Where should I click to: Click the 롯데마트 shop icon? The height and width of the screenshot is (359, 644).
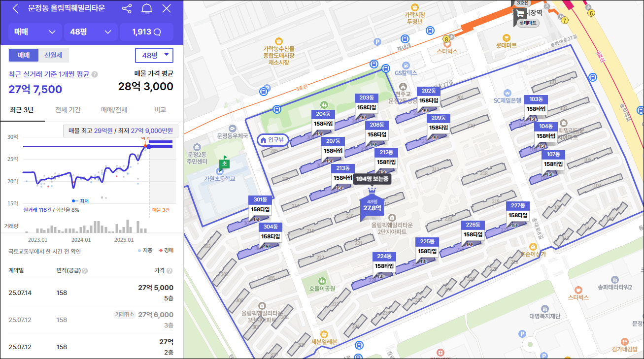pyautogui.click(x=506, y=38)
